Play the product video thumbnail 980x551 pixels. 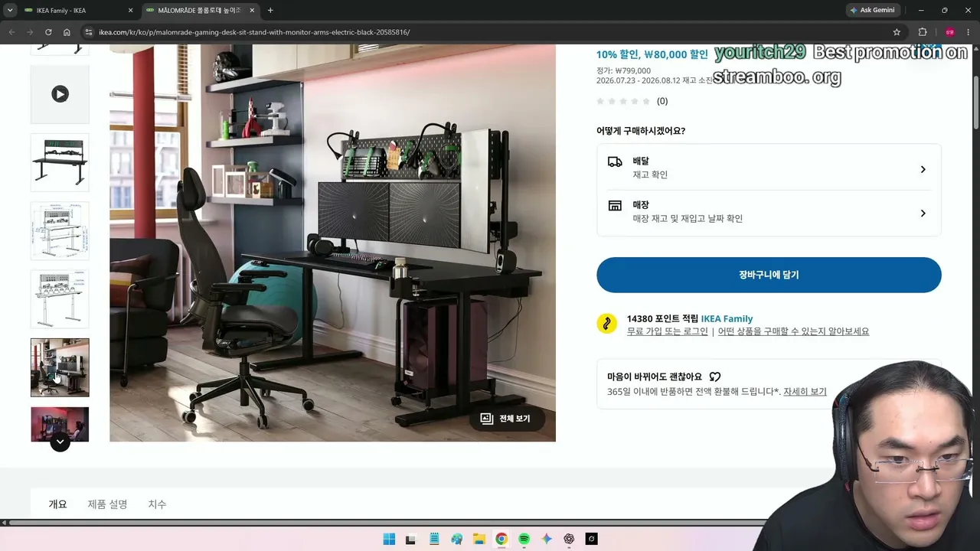60,94
